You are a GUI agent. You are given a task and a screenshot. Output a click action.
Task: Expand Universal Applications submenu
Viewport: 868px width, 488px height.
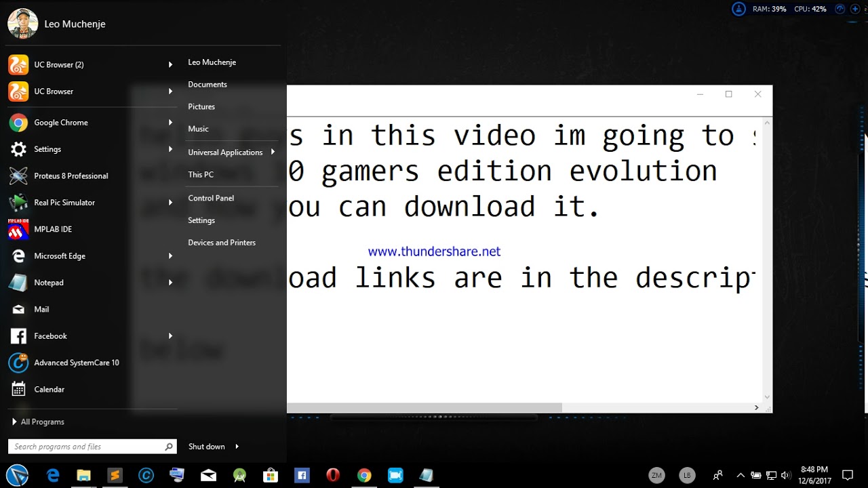click(x=232, y=152)
